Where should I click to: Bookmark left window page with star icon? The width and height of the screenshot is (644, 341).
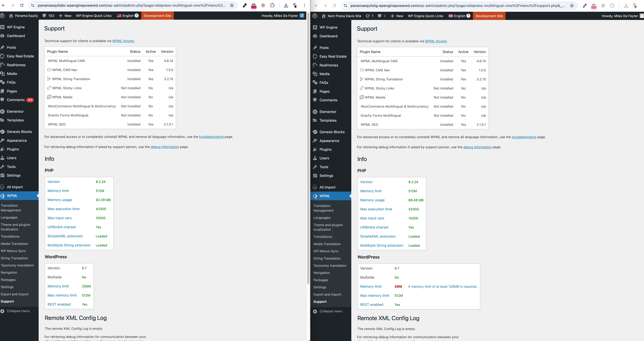click(232, 5)
